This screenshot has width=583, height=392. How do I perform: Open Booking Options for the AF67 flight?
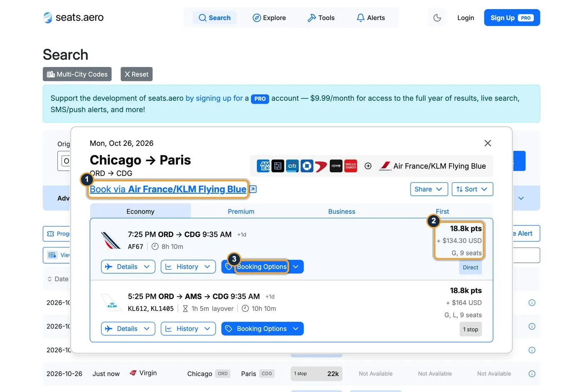[262, 267]
